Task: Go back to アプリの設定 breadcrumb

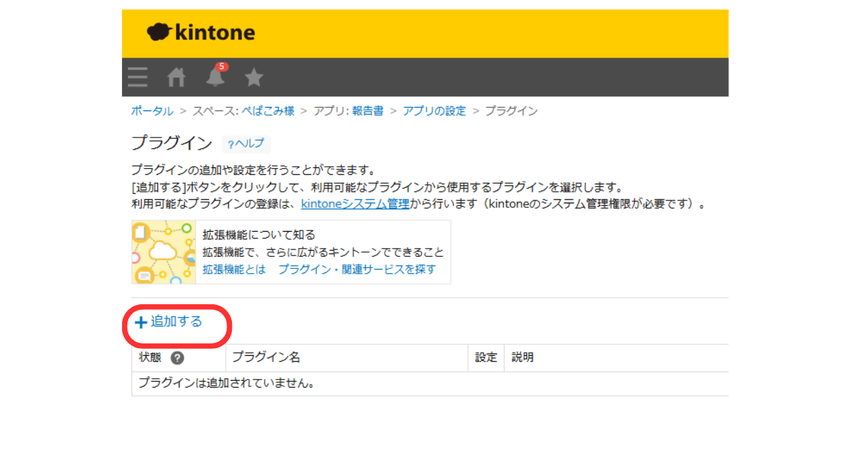Action: [435, 110]
